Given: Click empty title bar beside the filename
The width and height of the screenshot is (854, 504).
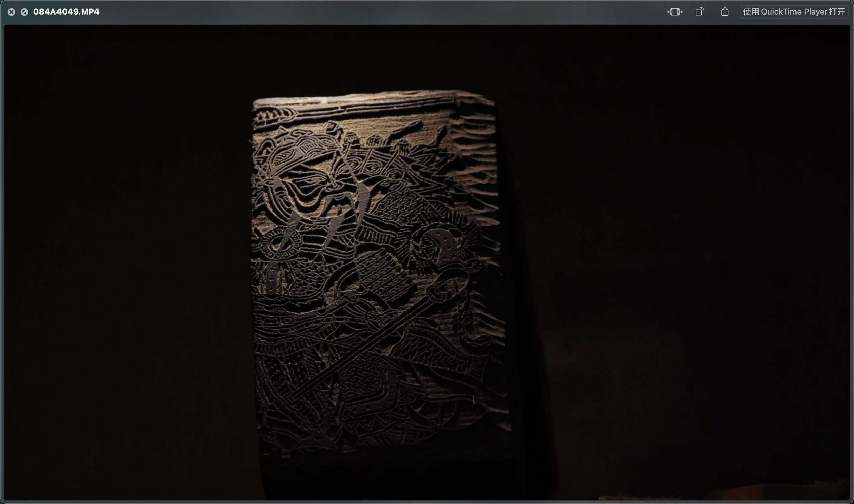Looking at the screenshot, I should (374, 12).
